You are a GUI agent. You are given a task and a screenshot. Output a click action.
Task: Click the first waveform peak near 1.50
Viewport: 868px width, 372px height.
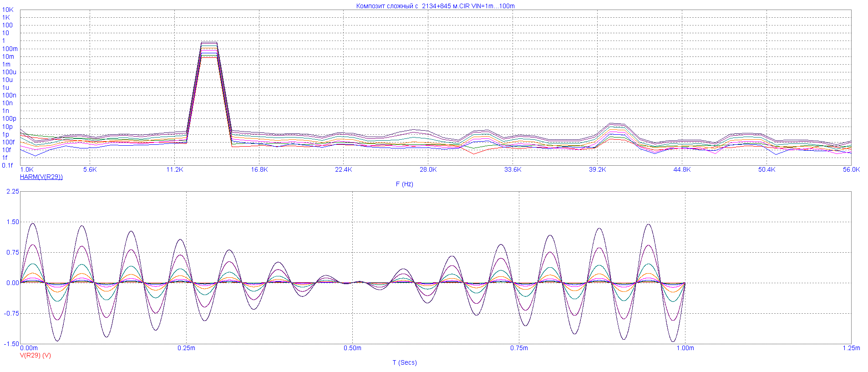click(32, 224)
